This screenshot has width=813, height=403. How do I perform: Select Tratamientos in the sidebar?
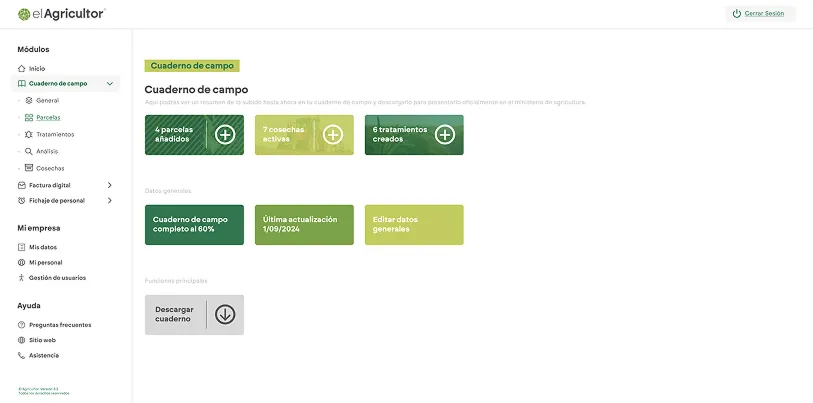pos(54,134)
